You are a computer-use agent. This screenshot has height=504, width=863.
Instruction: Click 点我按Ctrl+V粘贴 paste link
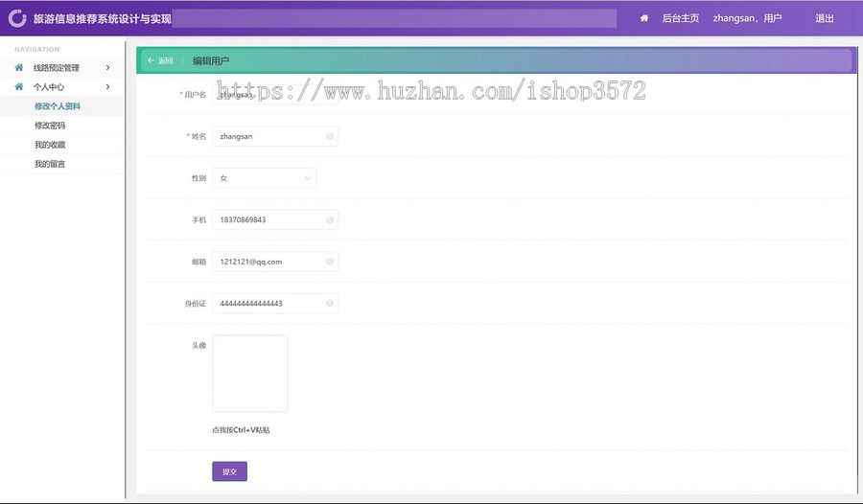pyautogui.click(x=241, y=430)
